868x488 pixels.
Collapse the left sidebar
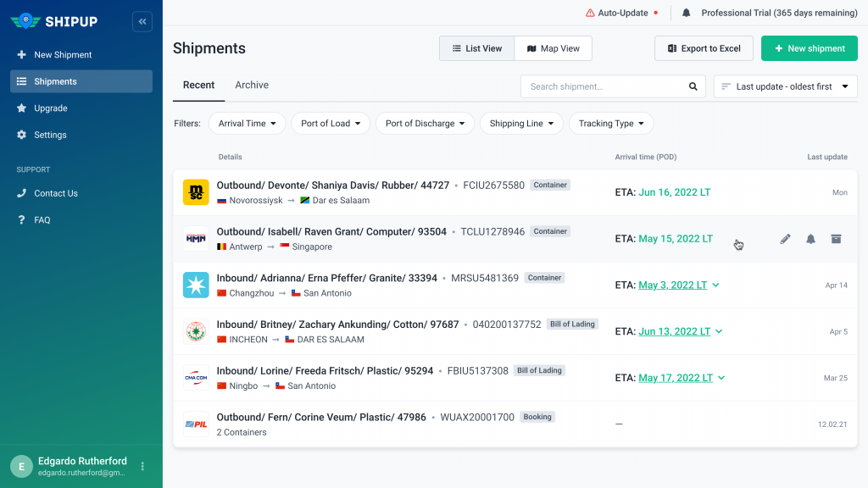click(142, 21)
